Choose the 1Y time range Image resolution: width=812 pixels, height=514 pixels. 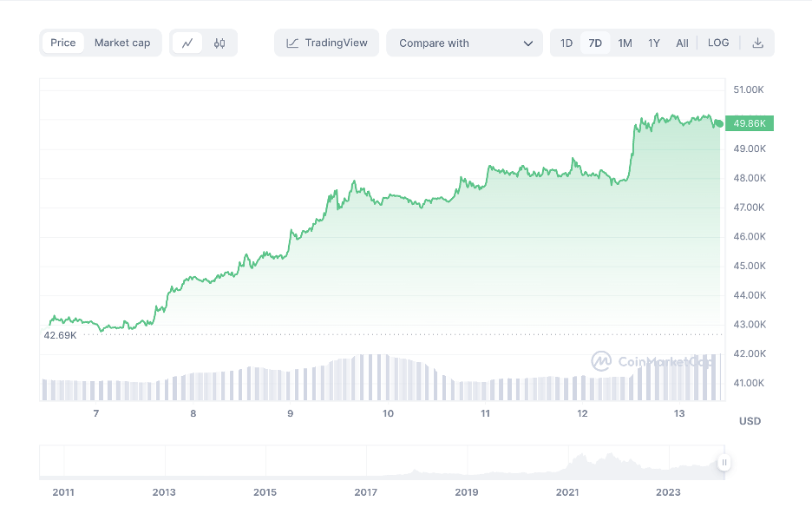pyautogui.click(x=654, y=43)
